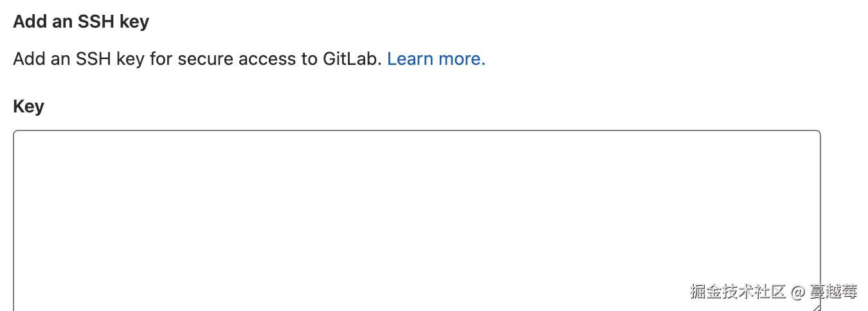Open the "Learn more." link
This screenshot has width=868, height=311.
point(436,59)
